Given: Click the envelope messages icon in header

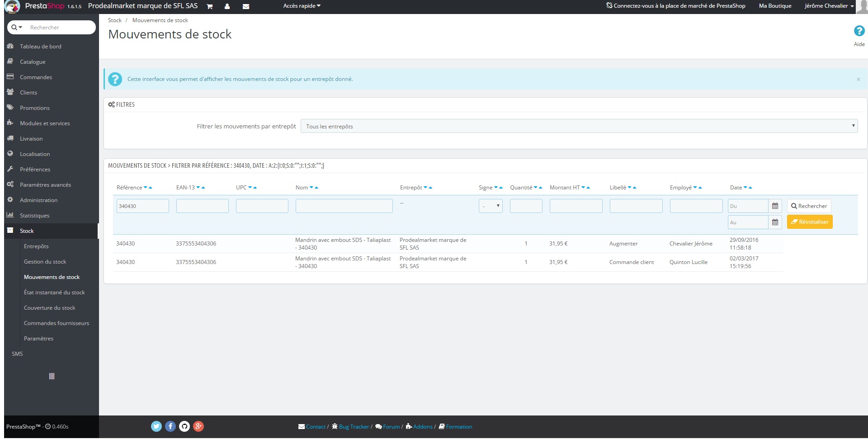Looking at the screenshot, I should tap(245, 6).
